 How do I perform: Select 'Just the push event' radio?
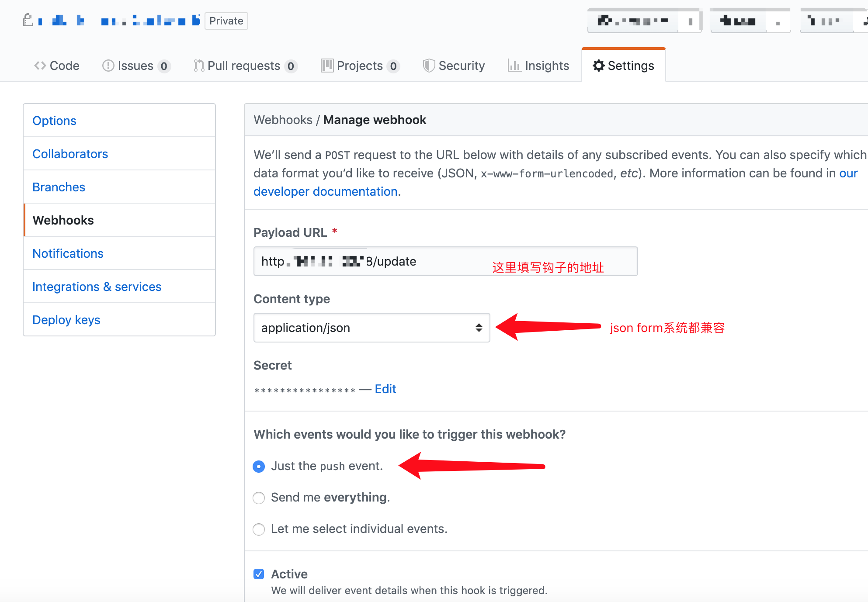259,467
